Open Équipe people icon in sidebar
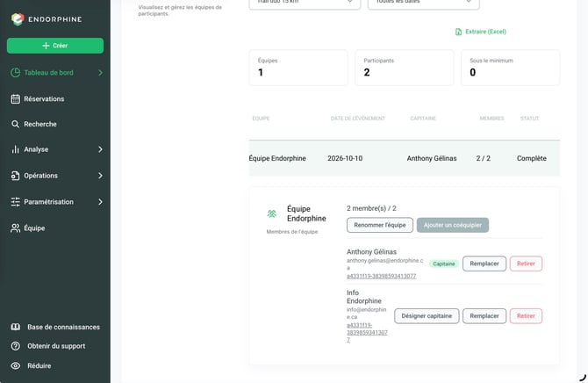 [x=16, y=228]
